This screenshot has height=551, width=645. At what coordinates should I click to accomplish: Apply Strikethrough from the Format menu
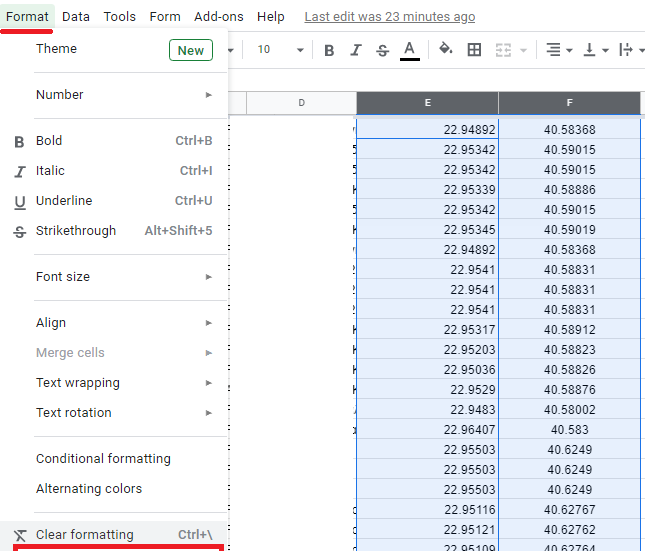114,231
